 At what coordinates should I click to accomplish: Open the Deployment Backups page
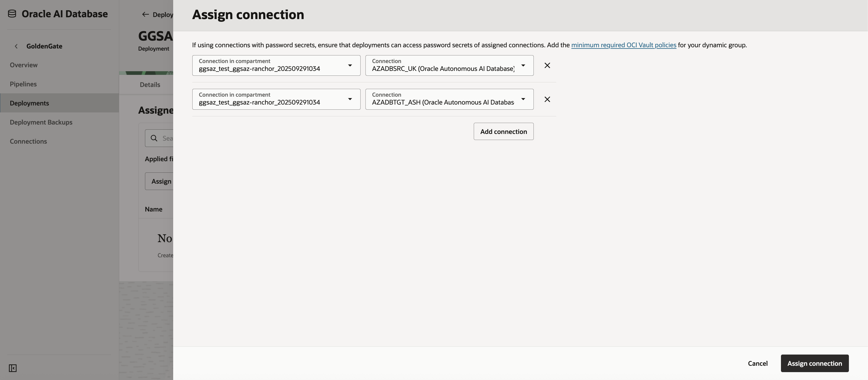(x=41, y=122)
